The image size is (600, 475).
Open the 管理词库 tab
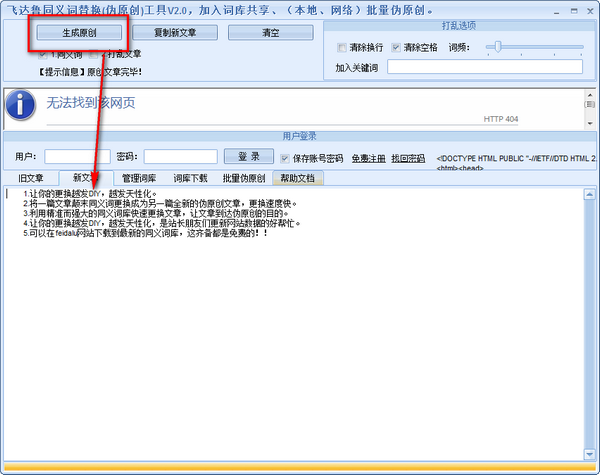point(139,178)
